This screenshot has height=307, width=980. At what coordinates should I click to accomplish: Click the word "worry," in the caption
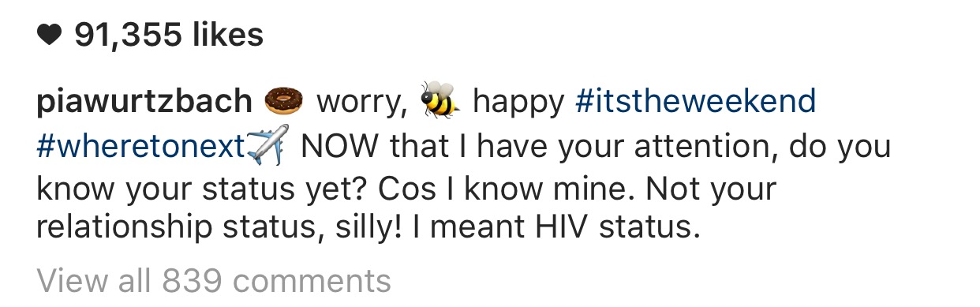click(361, 103)
